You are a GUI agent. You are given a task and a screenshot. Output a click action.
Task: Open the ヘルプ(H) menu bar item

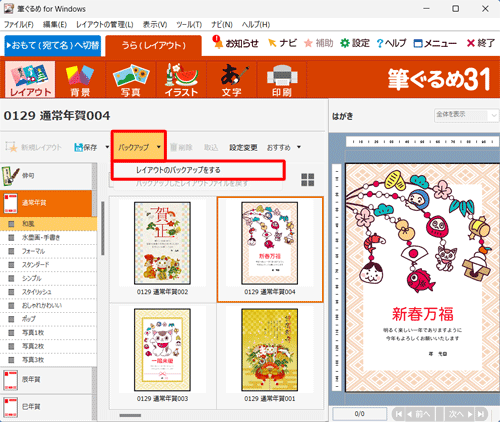pos(256,25)
